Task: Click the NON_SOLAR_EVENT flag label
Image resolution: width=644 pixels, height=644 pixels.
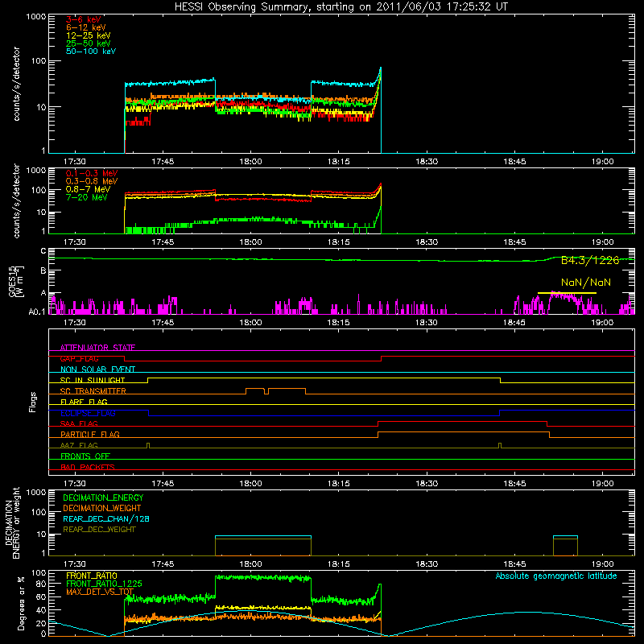Action: pyautogui.click(x=97, y=369)
